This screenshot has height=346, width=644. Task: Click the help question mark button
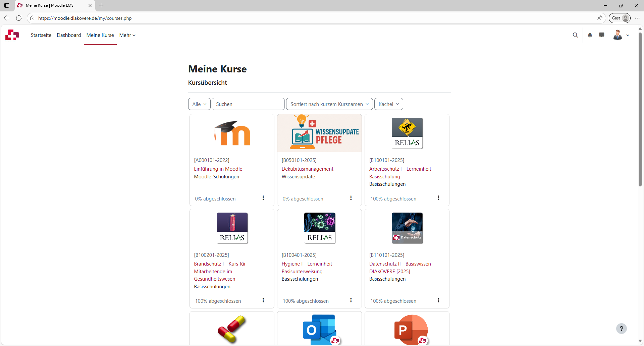621,329
